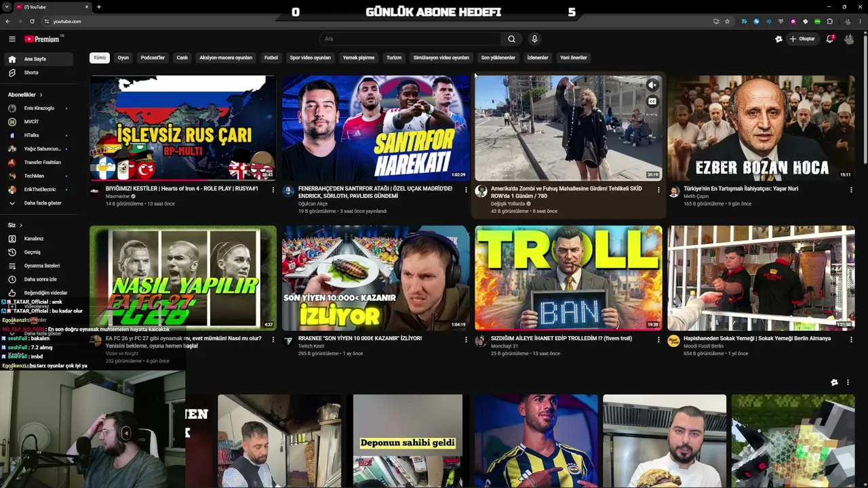Image resolution: width=868 pixels, height=488 pixels.
Task: Open a new browser tab
Action: pos(98,7)
